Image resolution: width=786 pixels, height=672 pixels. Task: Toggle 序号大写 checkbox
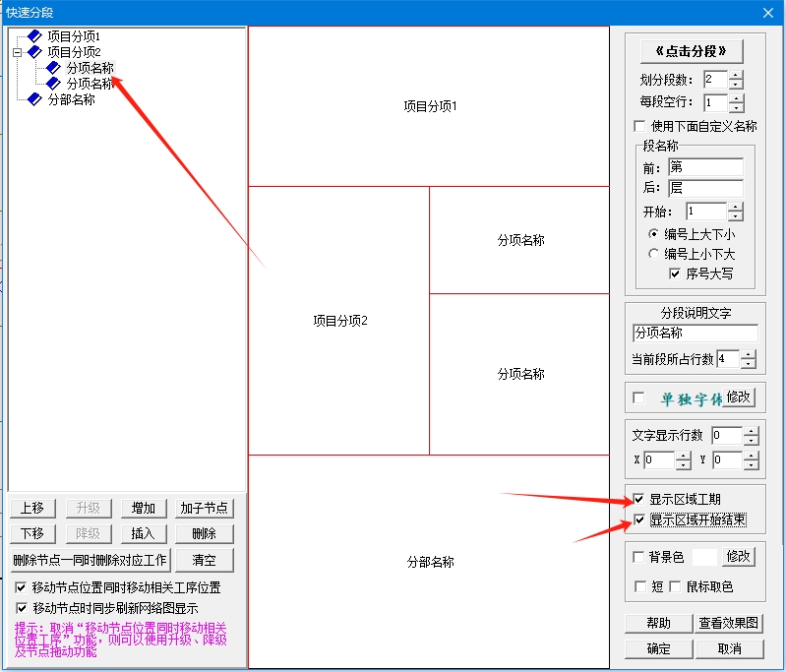[x=675, y=274]
